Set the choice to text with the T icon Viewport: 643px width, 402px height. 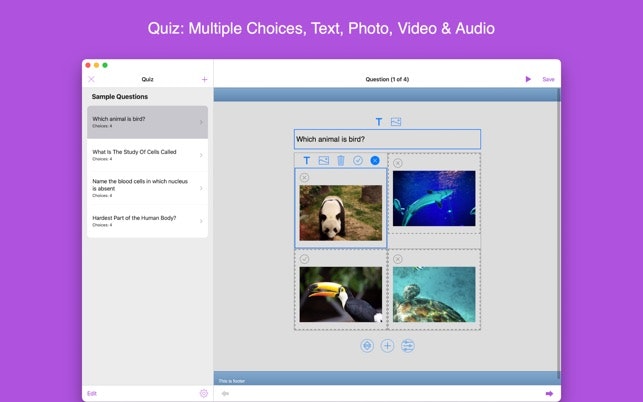[x=306, y=160]
